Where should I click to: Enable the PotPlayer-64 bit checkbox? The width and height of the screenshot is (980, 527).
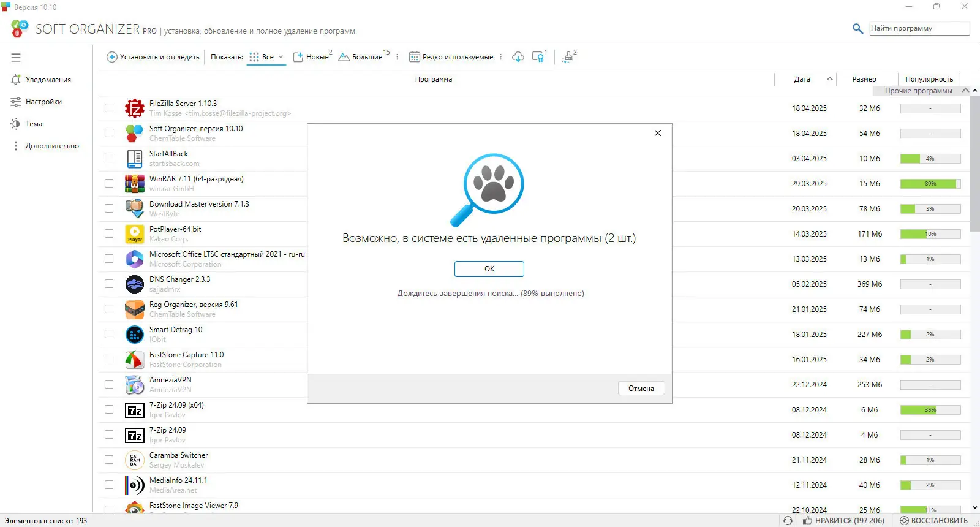109,234
